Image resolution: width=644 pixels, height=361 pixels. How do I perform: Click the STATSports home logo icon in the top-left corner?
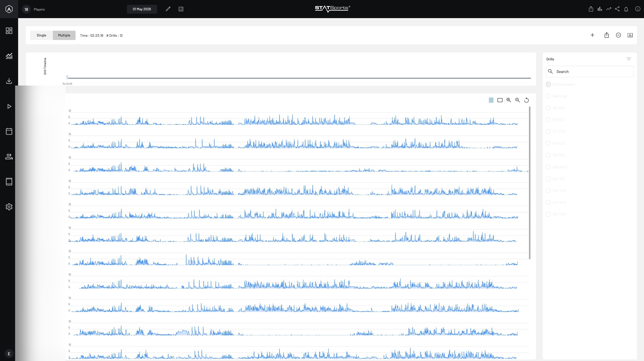[9, 9]
